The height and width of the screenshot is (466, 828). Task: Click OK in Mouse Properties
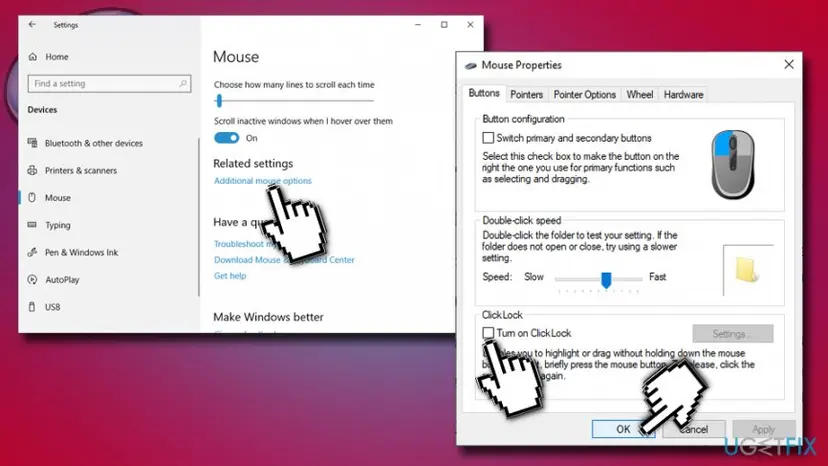coord(623,429)
